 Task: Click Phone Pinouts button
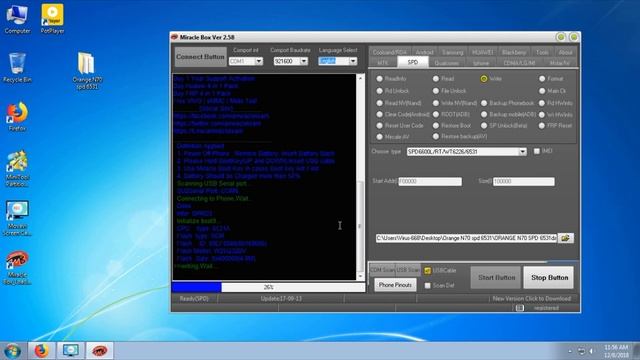(x=395, y=285)
